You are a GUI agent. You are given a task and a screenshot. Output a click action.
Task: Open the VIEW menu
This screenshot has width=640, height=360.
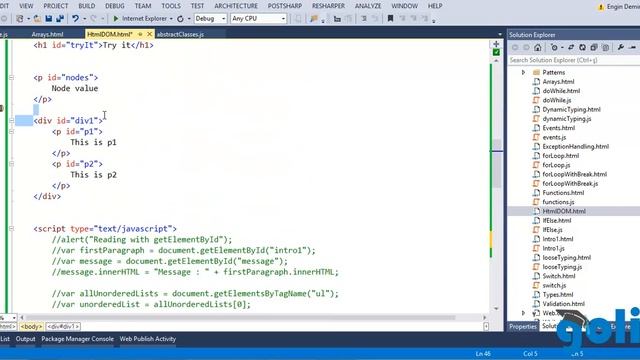[x=26, y=6]
